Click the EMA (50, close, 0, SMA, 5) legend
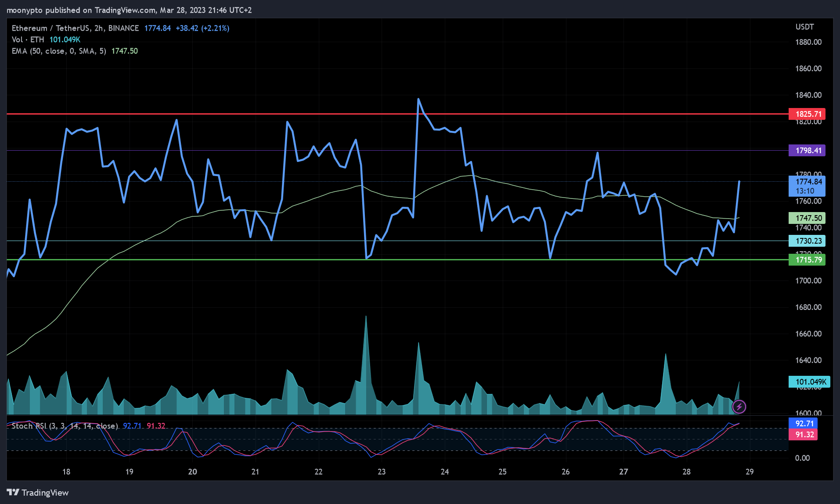This screenshot has width=840, height=504. [x=59, y=51]
